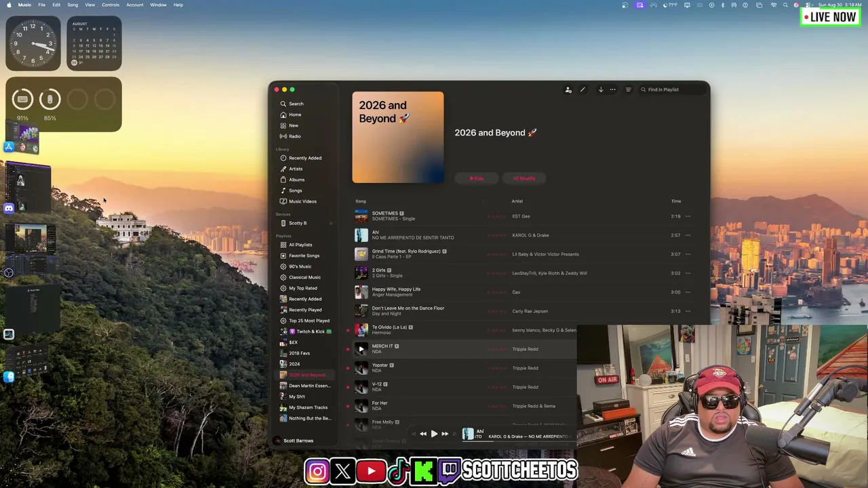This screenshot has height=488, width=868.
Task: Open the View menu
Action: click(x=90, y=5)
